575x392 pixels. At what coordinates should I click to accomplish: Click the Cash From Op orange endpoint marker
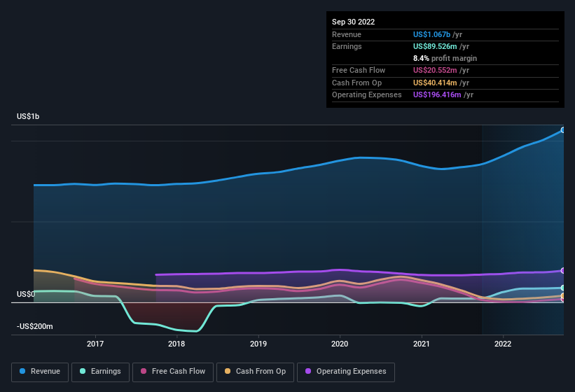[563, 295]
